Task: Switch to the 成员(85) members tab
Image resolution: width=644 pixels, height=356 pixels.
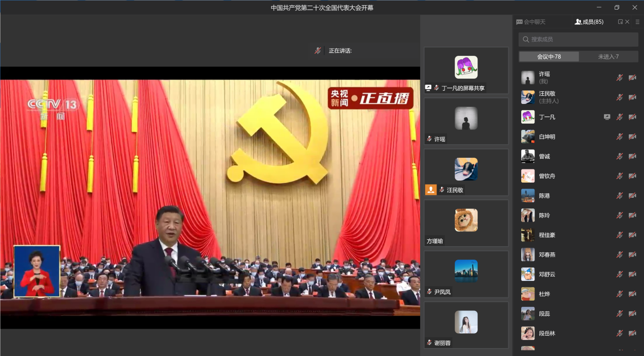Action: tap(589, 22)
